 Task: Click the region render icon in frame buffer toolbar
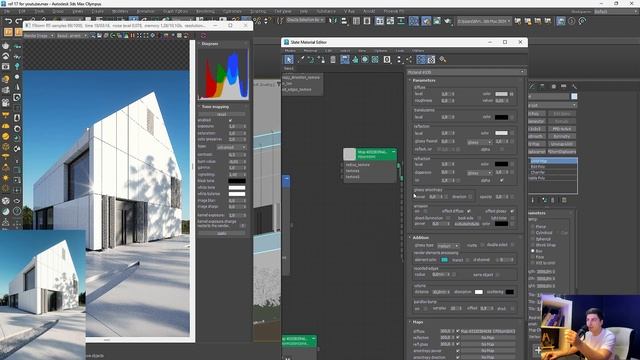[146, 36]
